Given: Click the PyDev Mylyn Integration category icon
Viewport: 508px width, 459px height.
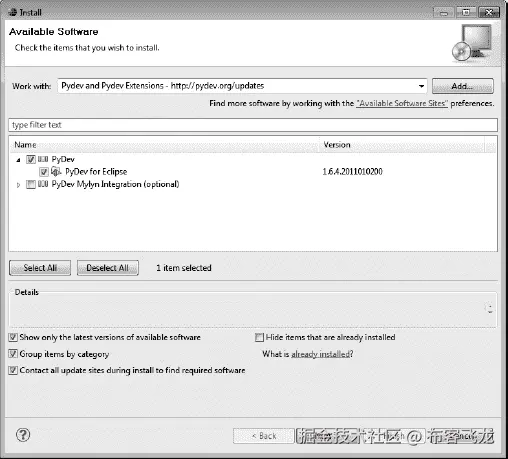Looking at the screenshot, I should pos(43,184).
